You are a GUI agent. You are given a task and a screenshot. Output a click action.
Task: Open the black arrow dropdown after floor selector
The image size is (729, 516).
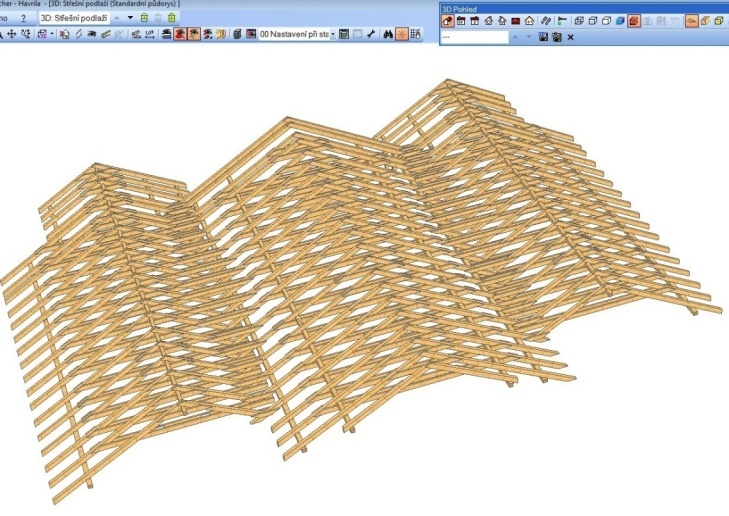[x=130, y=18]
